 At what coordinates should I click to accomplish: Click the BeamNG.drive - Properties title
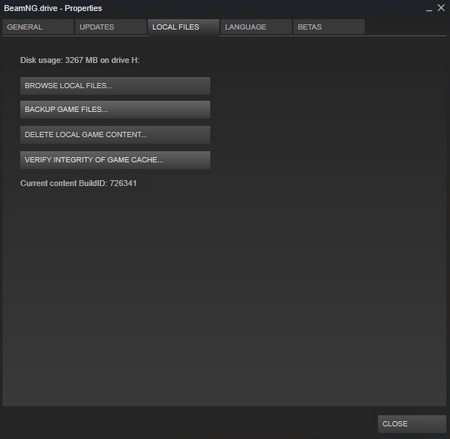point(53,8)
